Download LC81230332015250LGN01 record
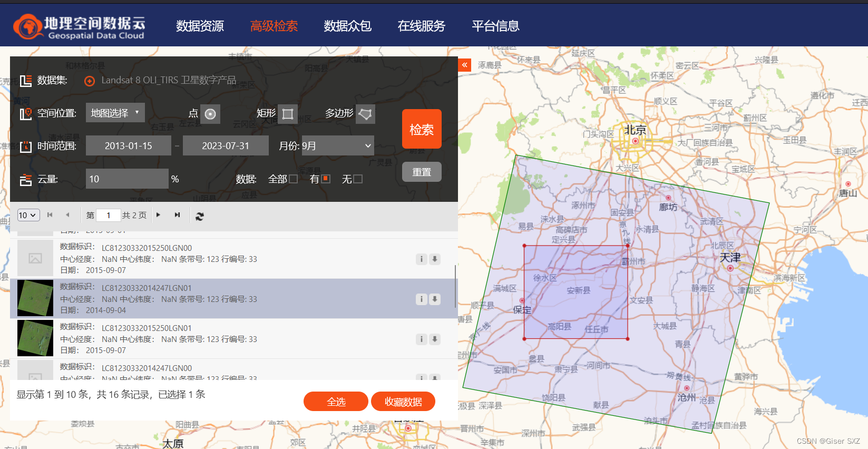 click(435, 339)
